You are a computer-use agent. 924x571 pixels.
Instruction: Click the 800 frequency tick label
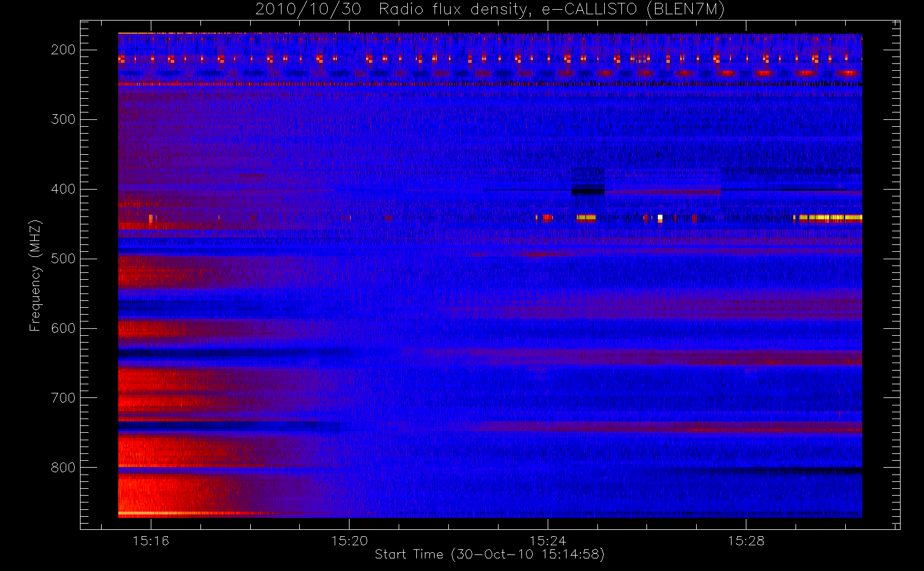[63, 468]
